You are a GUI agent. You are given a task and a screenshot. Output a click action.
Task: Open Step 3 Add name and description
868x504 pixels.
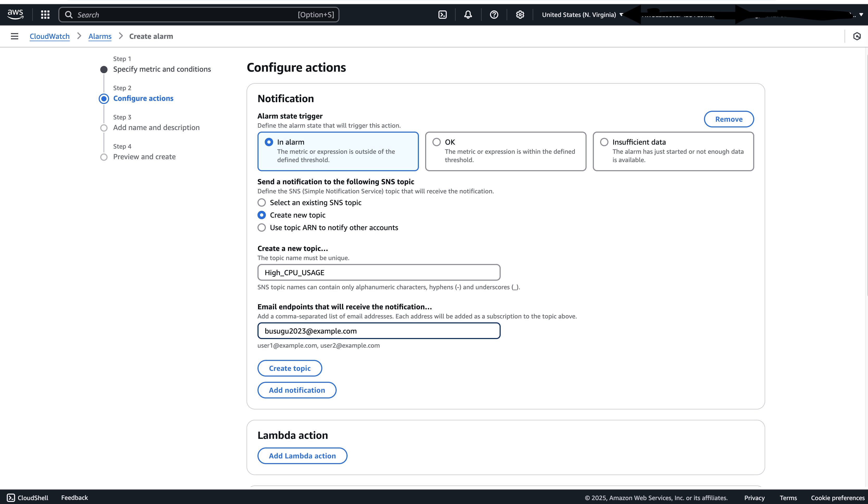156,127
